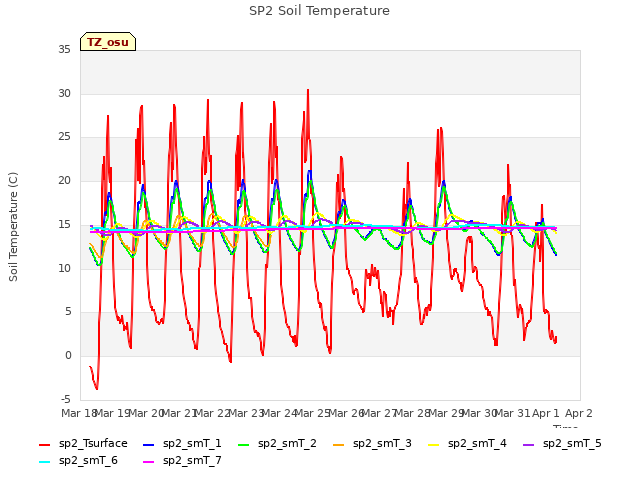Click the 10 y-axis tick label
Image resolution: width=640 pixels, height=480 pixels.
pos(64,268)
